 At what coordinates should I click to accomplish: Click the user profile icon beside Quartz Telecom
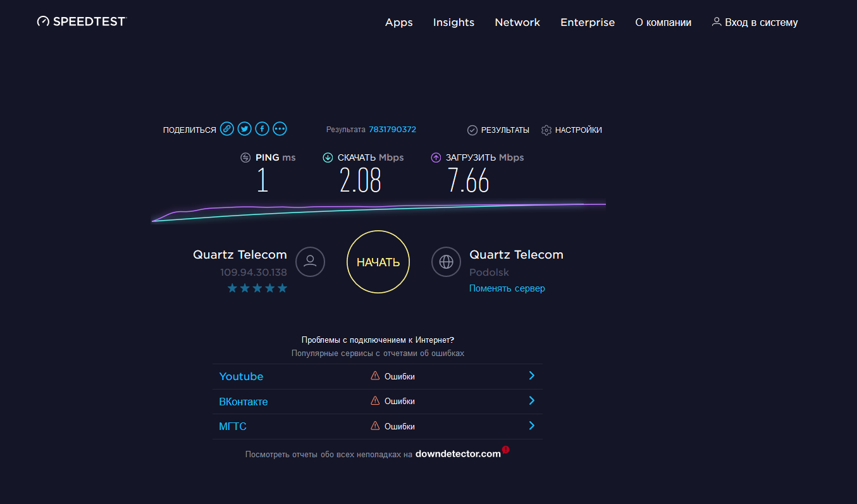pyautogui.click(x=310, y=262)
